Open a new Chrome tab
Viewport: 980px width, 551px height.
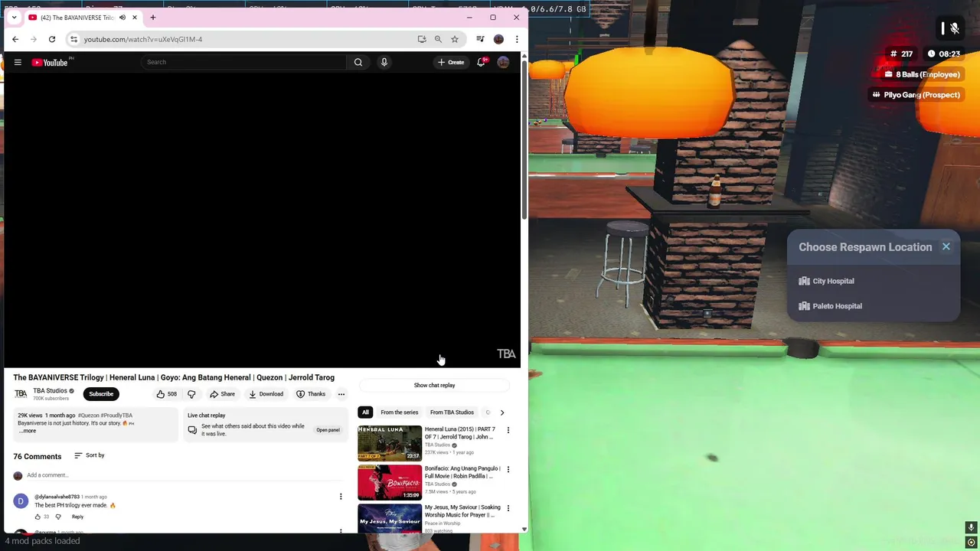point(152,18)
